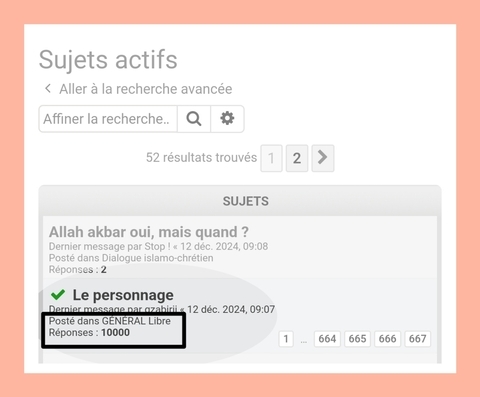480x397 pixels.
Task: Open advanced search gear icon
Action: [x=227, y=119]
